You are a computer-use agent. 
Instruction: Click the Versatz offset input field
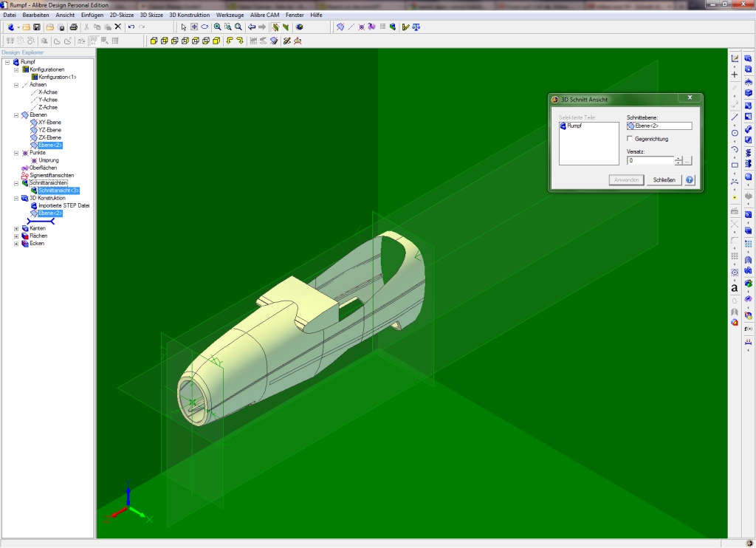(650, 161)
